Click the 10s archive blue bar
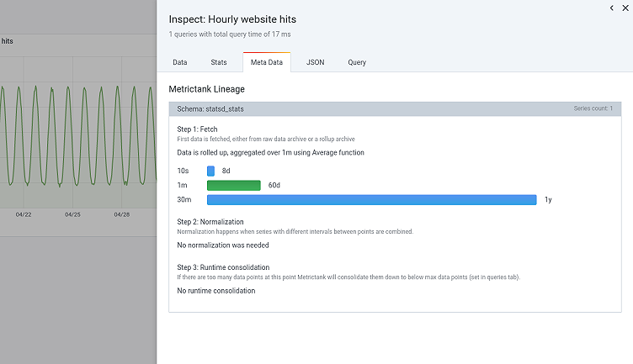 pos(210,171)
